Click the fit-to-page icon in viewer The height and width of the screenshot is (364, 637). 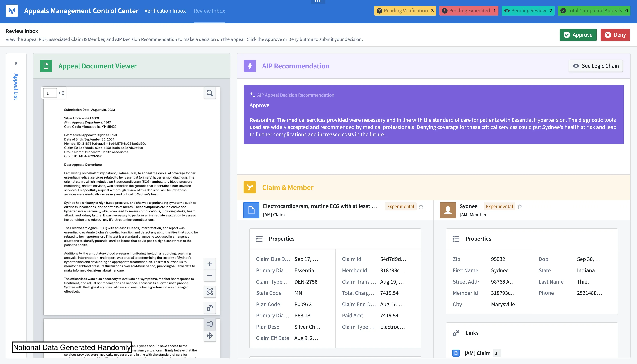pos(210,292)
